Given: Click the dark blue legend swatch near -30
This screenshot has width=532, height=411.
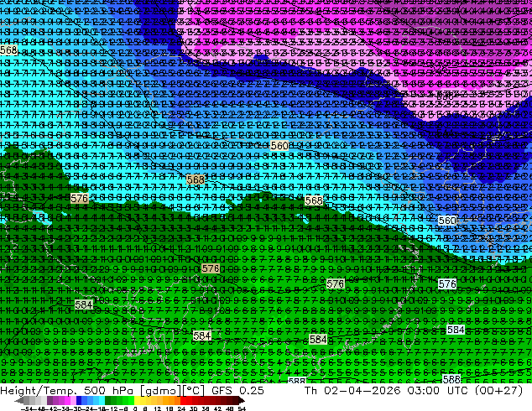Looking at the screenshot, I should click(x=79, y=401).
